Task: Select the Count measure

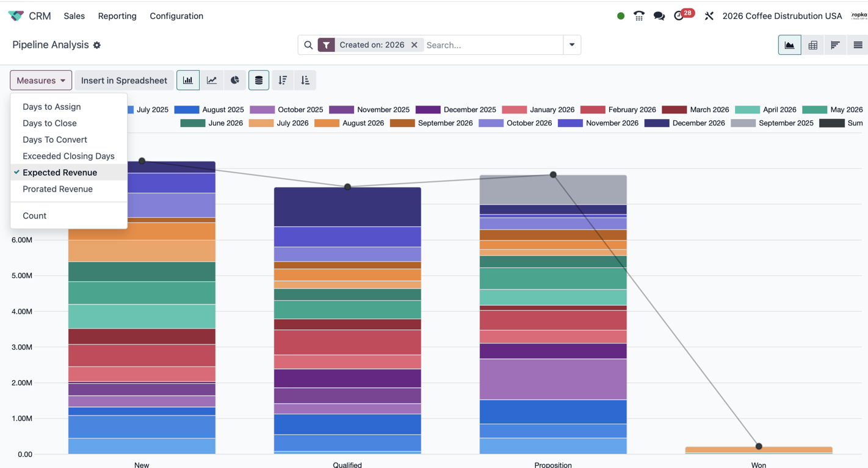Action: point(69,215)
